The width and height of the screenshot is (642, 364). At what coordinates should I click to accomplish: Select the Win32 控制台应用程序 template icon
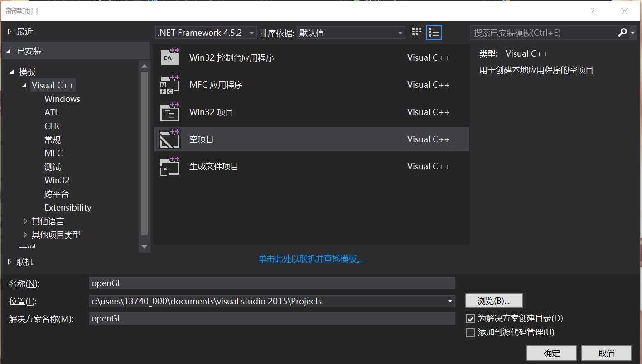(x=170, y=57)
